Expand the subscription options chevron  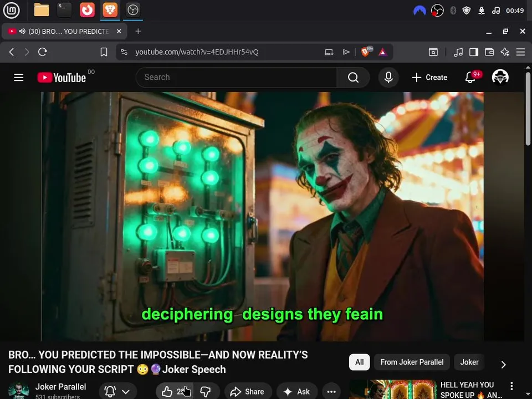point(126,392)
